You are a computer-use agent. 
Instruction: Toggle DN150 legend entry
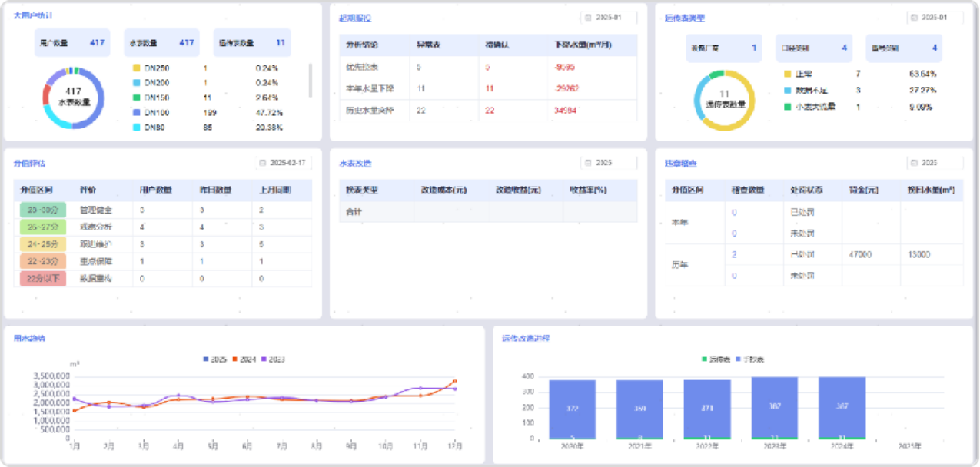click(151, 98)
